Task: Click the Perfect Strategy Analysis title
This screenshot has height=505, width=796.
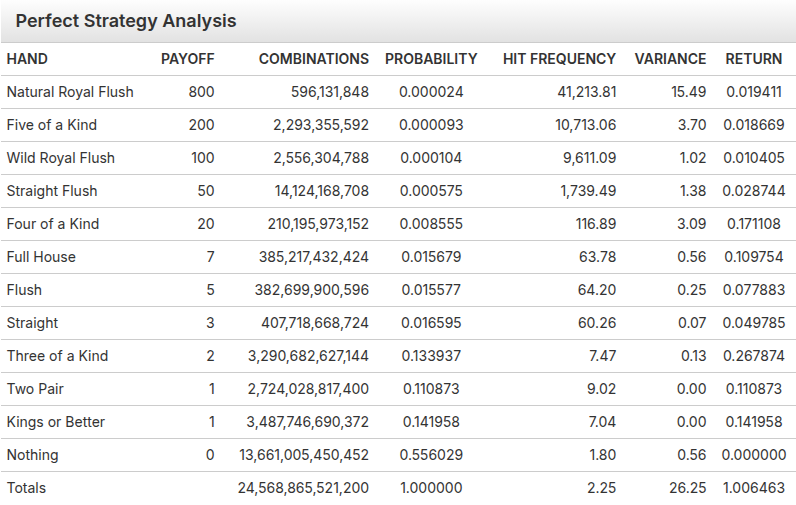Action: (x=126, y=21)
